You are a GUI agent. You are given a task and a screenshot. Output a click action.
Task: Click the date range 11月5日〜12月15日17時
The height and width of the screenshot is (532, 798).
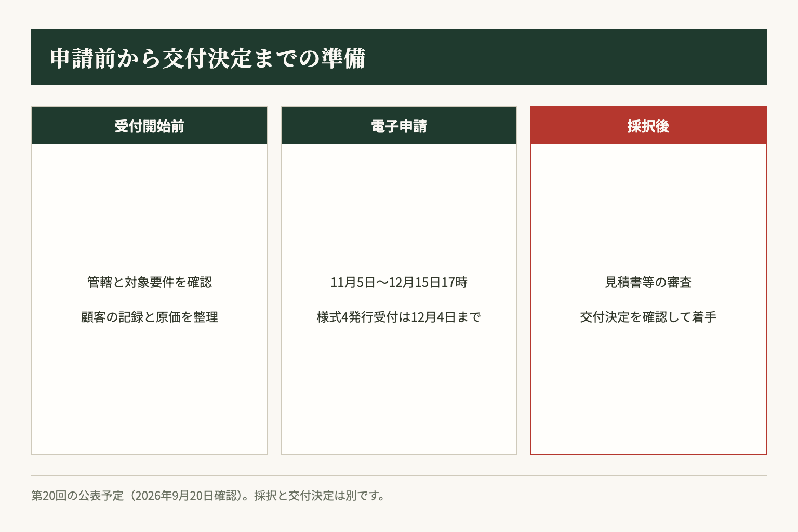pyautogui.click(x=399, y=282)
